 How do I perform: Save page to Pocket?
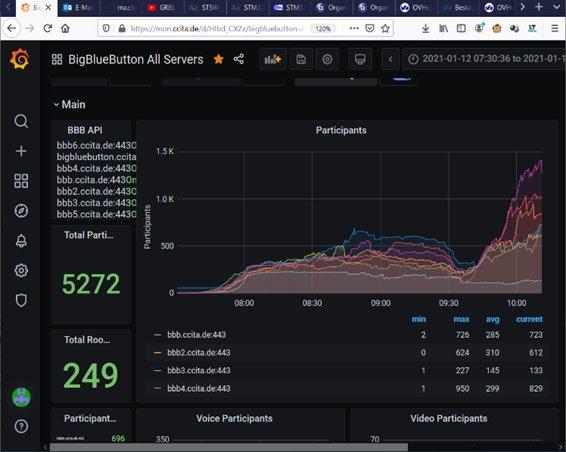point(370,28)
